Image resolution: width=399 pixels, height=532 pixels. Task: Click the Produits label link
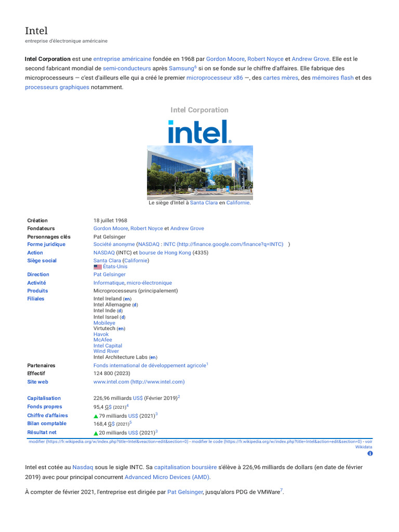(37, 291)
